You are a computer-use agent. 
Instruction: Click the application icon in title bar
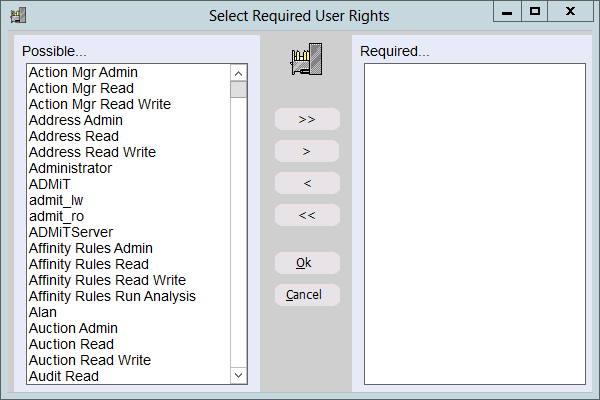pyautogui.click(x=17, y=15)
